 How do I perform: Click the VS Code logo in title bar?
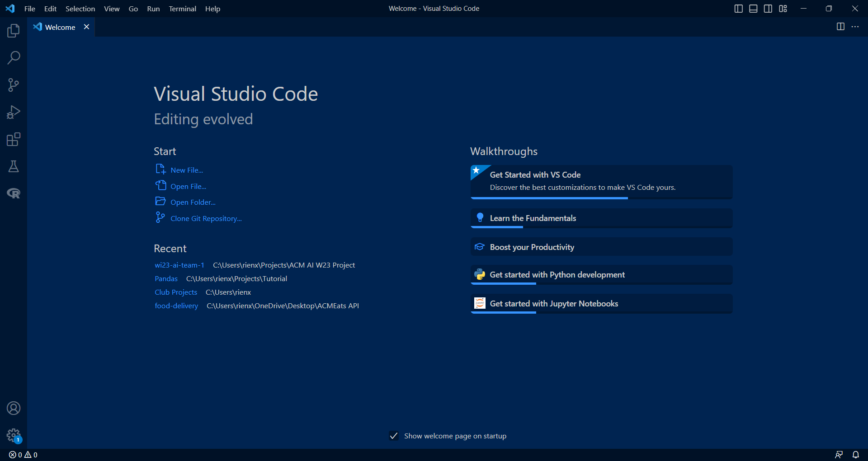10,9
